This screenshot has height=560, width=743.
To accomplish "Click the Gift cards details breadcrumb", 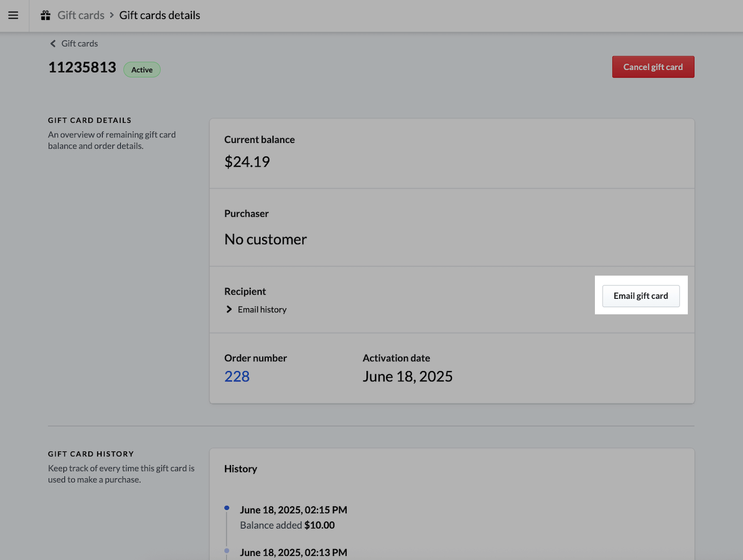I will (x=159, y=15).
